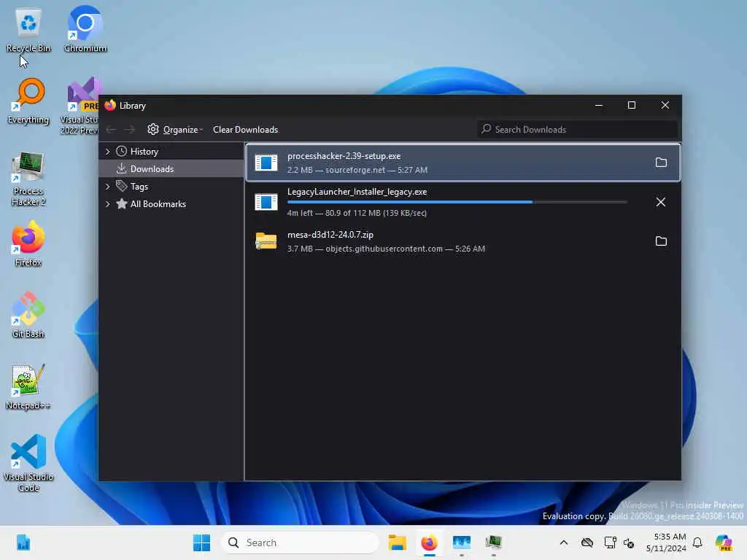The height and width of the screenshot is (560, 747).
Task: Expand the Tags tree node
Action: [x=108, y=187]
